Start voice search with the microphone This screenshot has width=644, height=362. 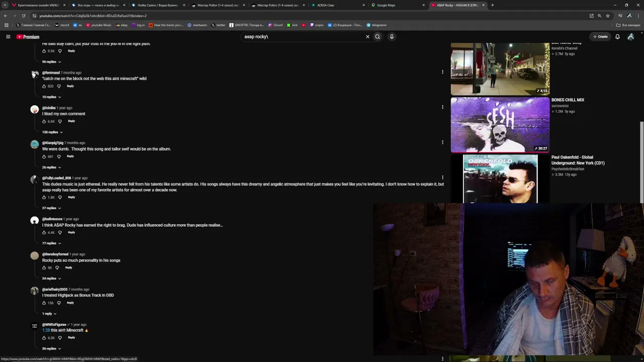click(391, 37)
